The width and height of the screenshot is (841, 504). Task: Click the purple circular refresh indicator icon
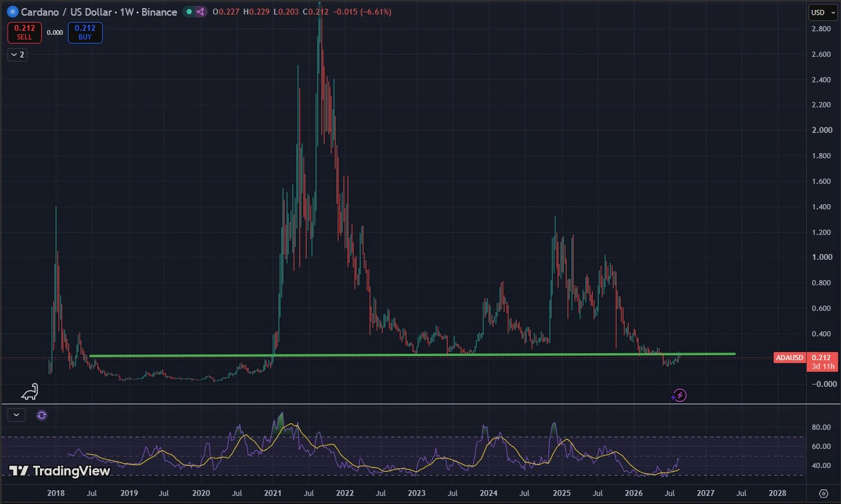[42, 415]
